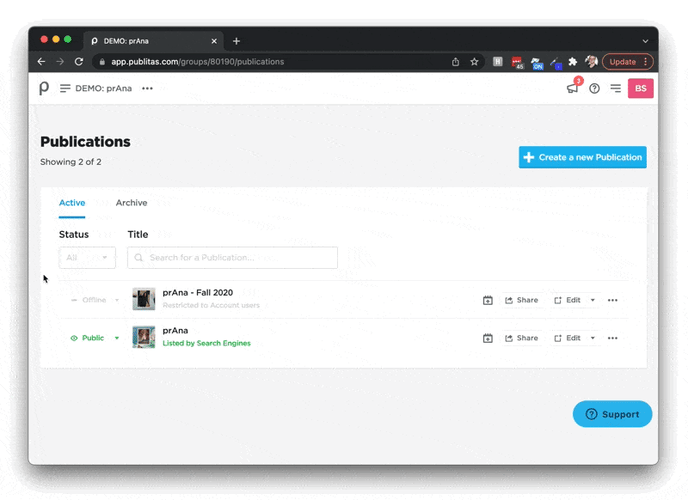
Task: Open a new browser tab
Action: pyautogui.click(x=236, y=41)
